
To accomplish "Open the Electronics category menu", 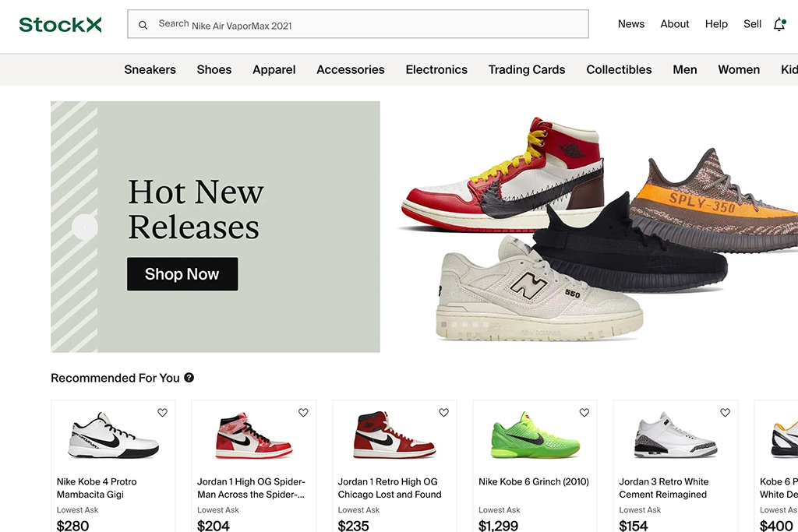I will pos(436,69).
